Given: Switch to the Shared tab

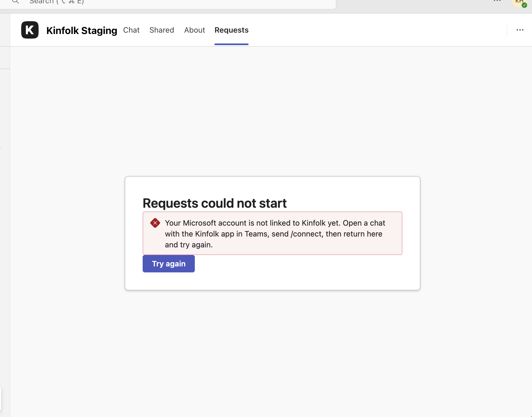Looking at the screenshot, I should 162,30.
